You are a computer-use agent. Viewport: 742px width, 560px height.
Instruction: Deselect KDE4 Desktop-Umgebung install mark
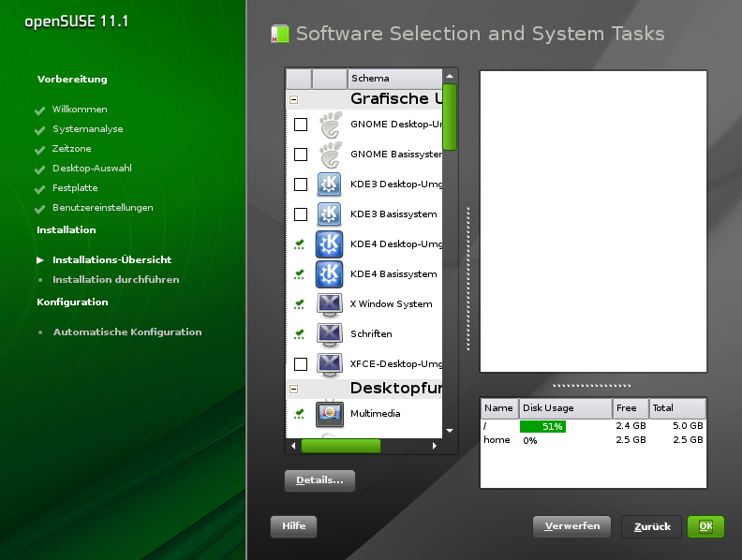[x=299, y=244]
